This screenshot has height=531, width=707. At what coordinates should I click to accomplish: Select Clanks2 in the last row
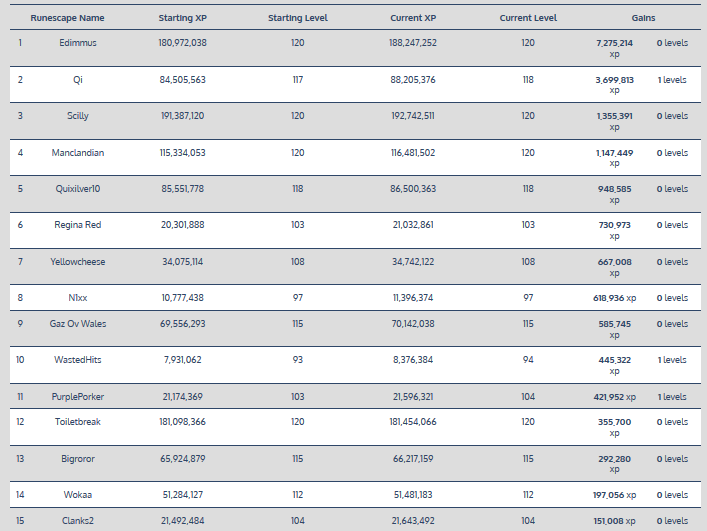pos(77,520)
